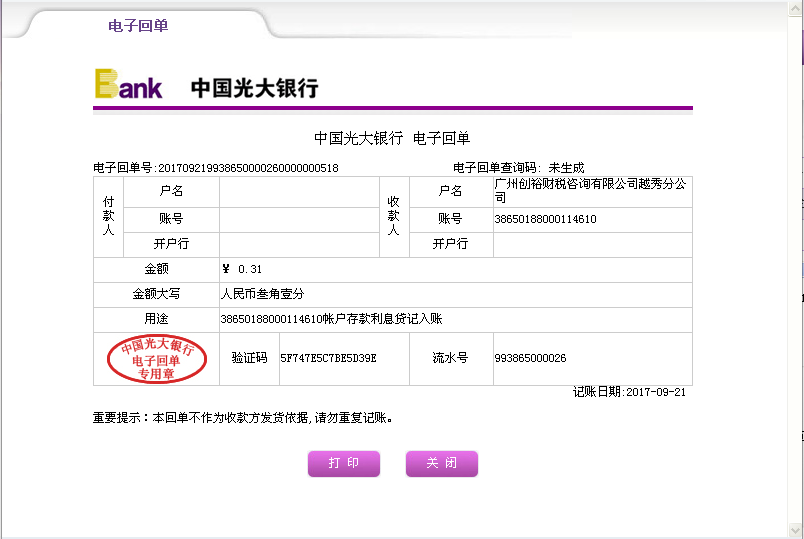
Task: Click the 人民币叁角壹分 amount in words
Action: (262, 295)
